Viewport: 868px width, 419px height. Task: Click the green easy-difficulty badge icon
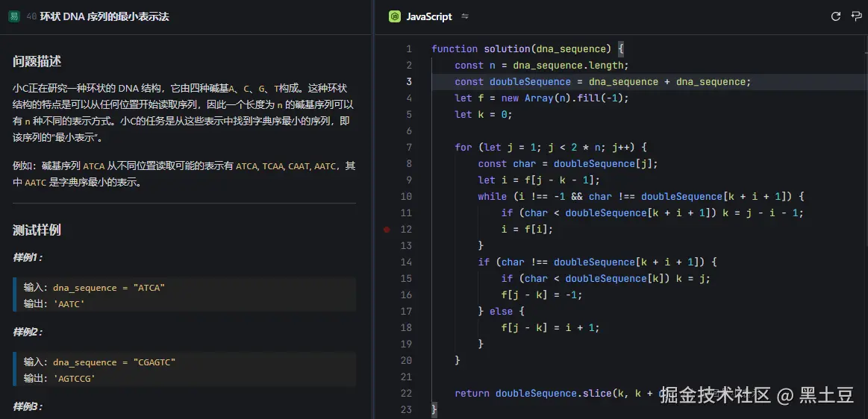click(x=13, y=16)
